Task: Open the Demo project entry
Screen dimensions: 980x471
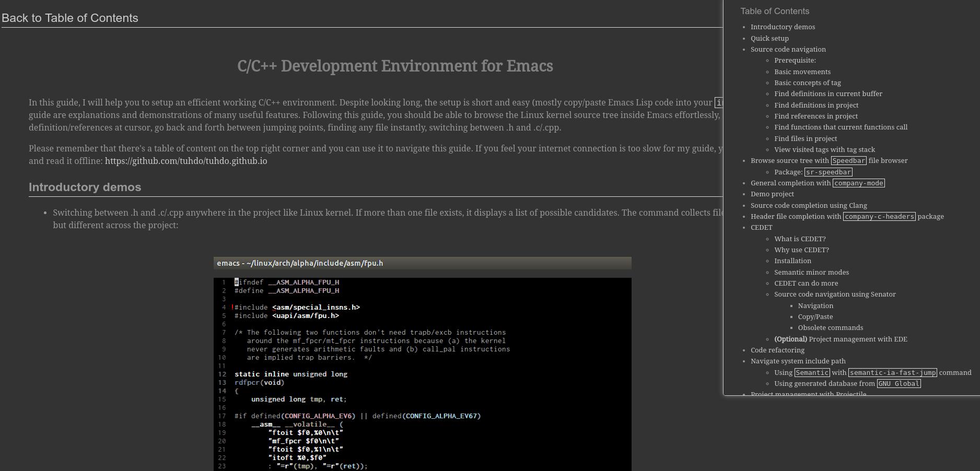Action: tap(772, 194)
